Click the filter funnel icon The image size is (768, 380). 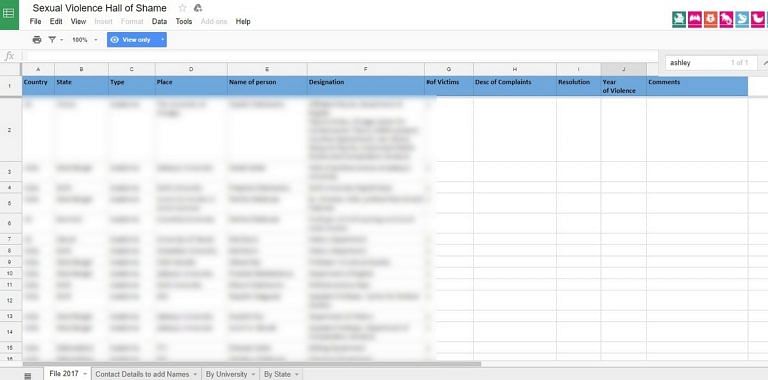[52, 40]
